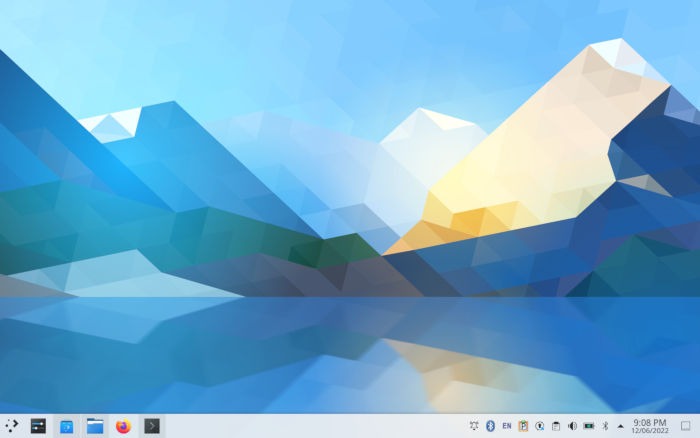Open the Konsole terminal

[x=152, y=426]
